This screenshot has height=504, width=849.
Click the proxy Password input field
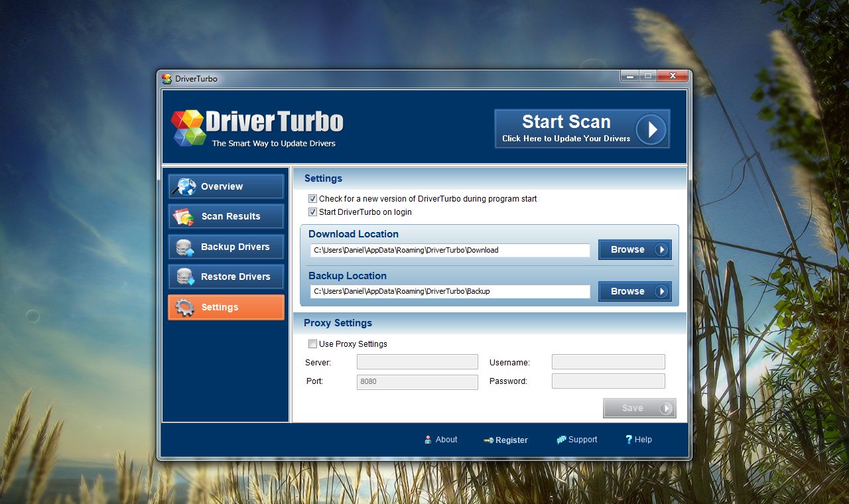608,381
